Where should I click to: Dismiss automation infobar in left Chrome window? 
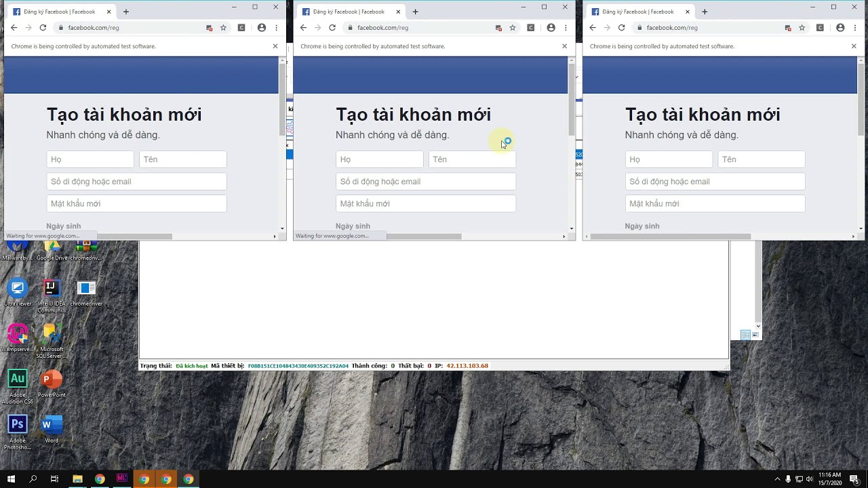(x=275, y=46)
